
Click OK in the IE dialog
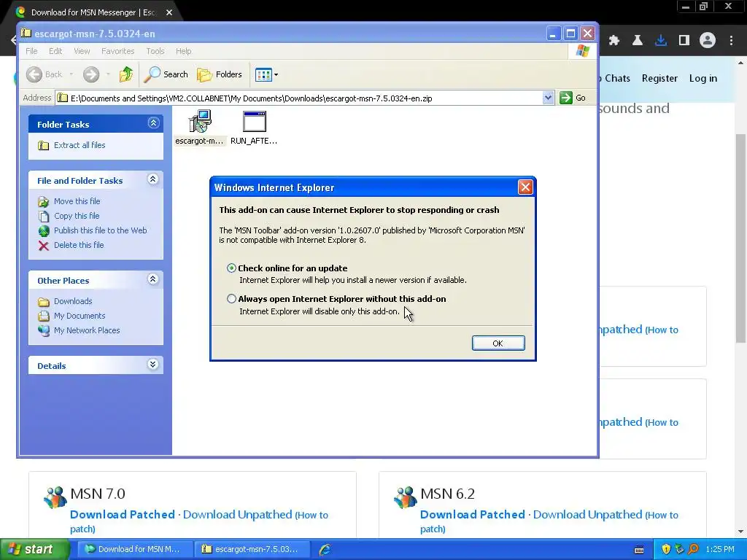coord(498,343)
